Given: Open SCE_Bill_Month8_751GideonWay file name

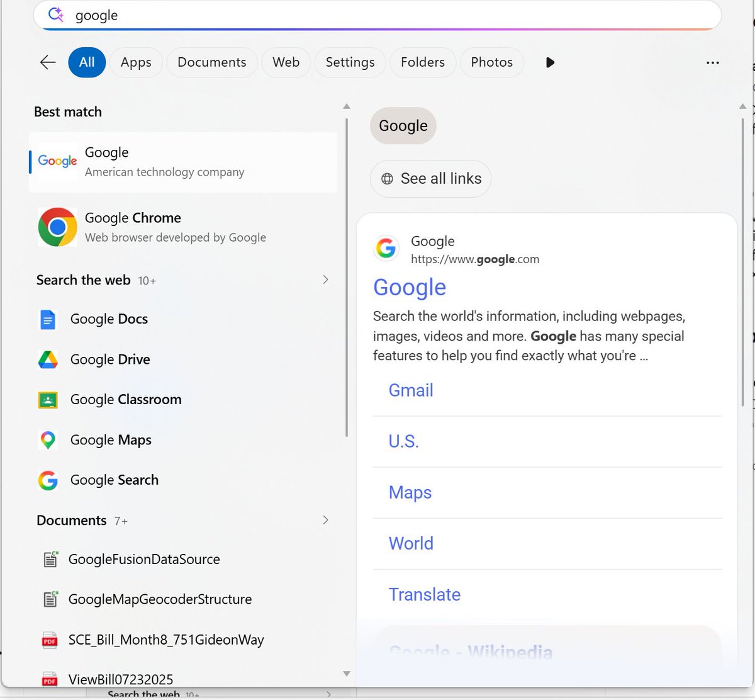Looking at the screenshot, I should tap(166, 640).
